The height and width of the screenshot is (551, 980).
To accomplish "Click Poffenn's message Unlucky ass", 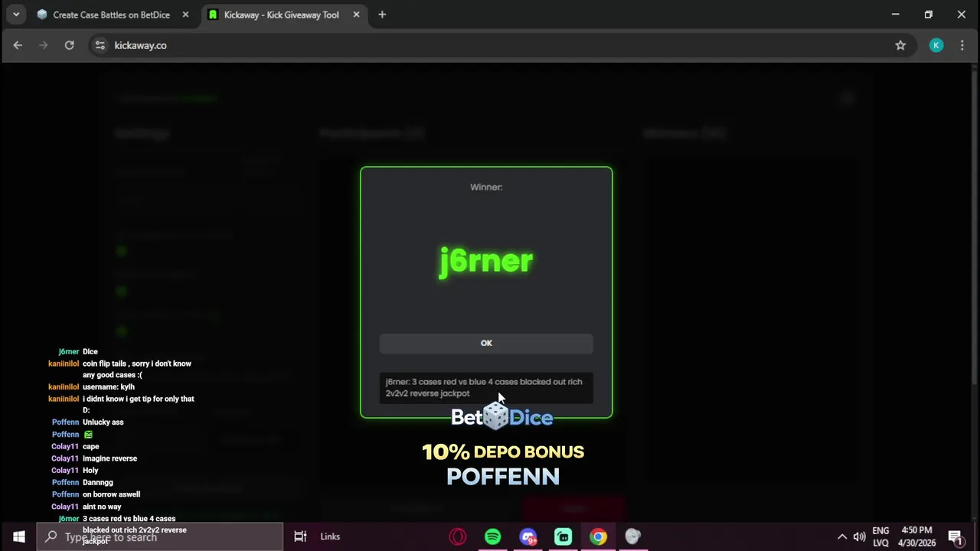I will coord(103,422).
